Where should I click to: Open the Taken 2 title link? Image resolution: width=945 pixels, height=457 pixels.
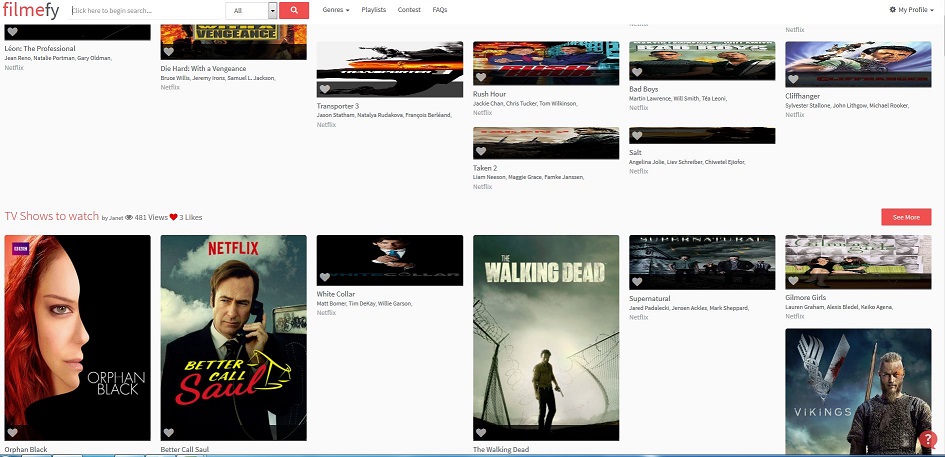(485, 168)
